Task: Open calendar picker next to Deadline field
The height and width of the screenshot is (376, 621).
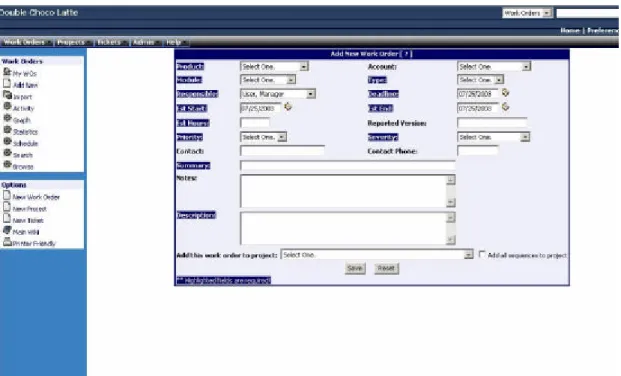Action: point(505,93)
